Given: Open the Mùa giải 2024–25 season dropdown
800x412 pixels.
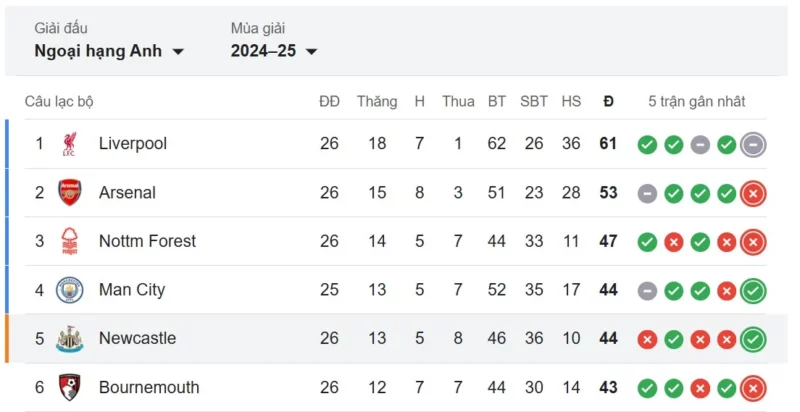Looking at the screenshot, I should (274, 51).
